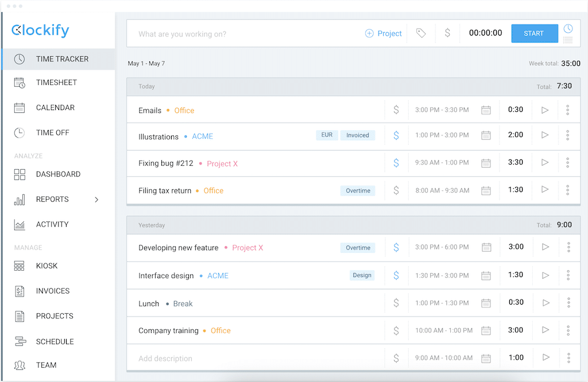Open calendar picker for Emails entry
Image resolution: width=588 pixels, height=382 pixels.
[486, 110]
